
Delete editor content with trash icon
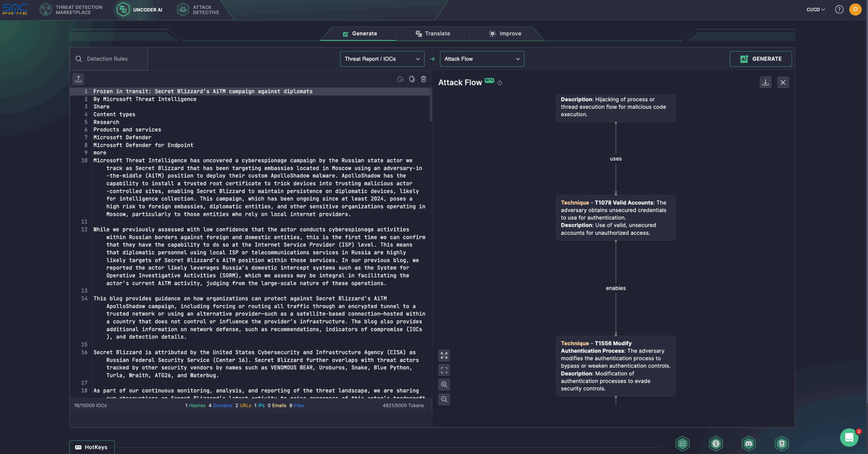[x=423, y=79]
